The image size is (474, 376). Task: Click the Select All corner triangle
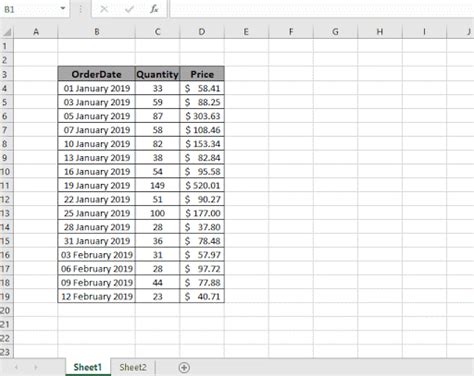click(7, 32)
